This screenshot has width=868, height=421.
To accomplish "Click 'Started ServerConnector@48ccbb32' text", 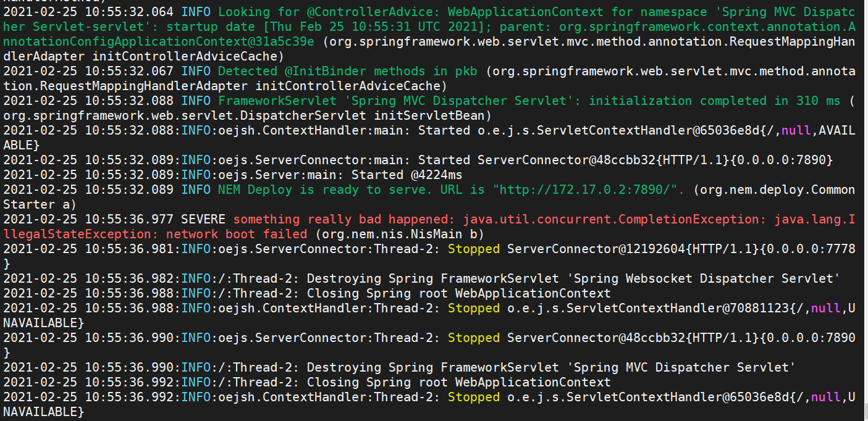I will pos(537,160).
